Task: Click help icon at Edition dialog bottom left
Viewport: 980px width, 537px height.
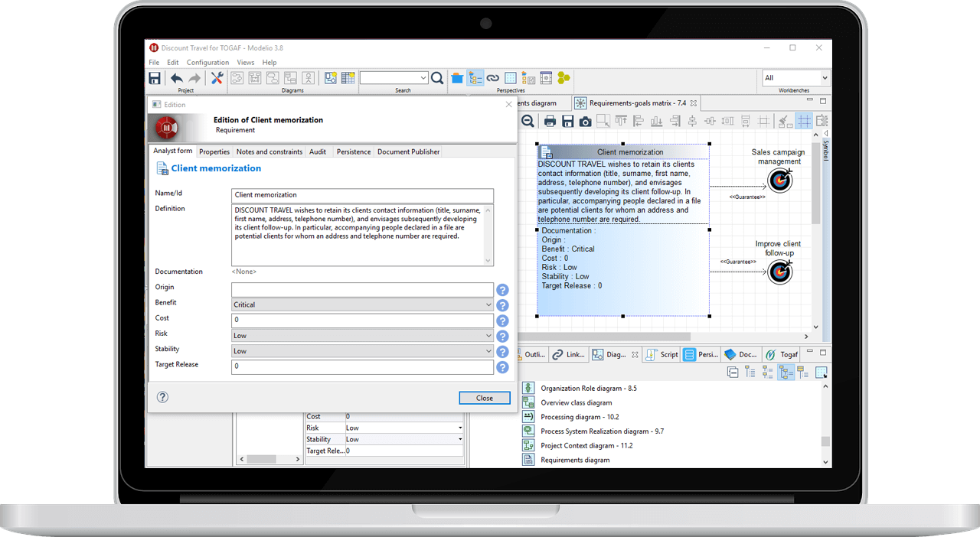Action: click(x=162, y=397)
